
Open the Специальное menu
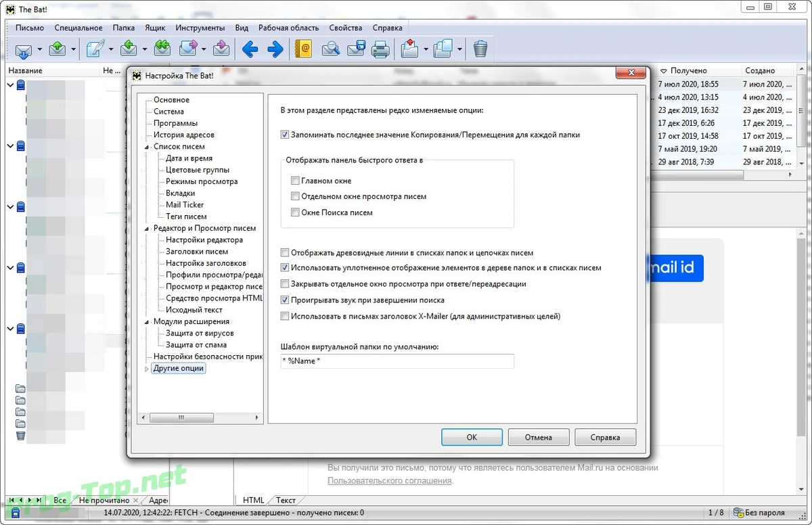[x=78, y=28]
